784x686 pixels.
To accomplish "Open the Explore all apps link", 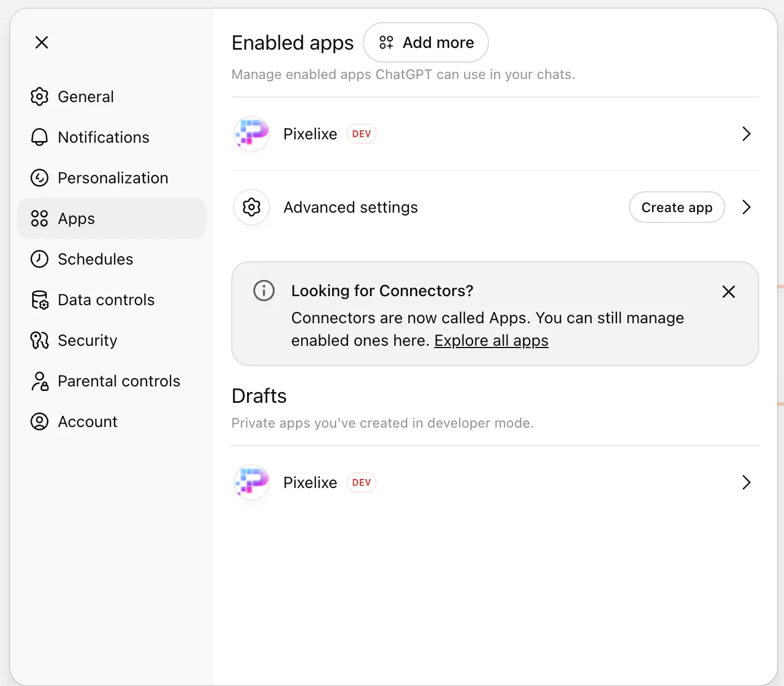I will point(491,340).
